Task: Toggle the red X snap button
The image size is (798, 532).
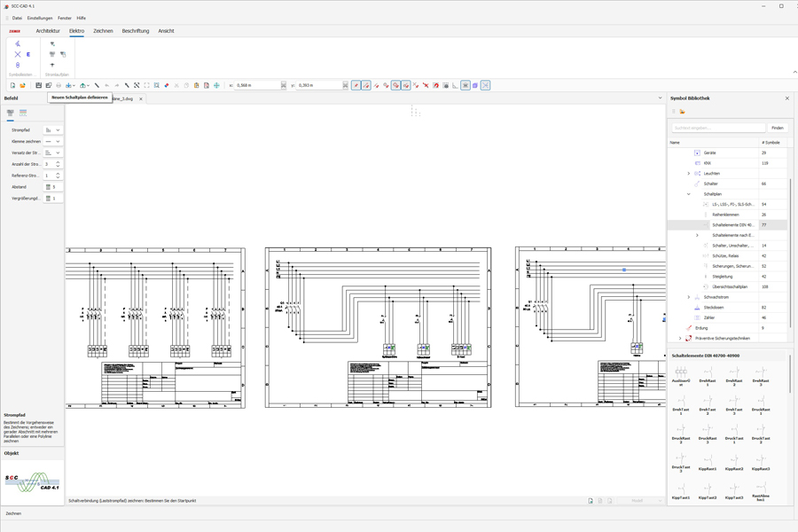Action: tap(426, 85)
